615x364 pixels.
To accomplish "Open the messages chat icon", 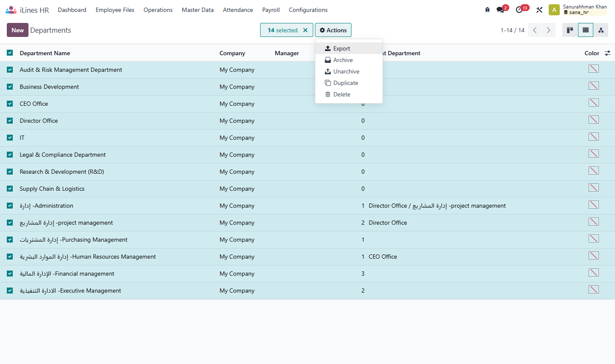I will click(500, 10).
